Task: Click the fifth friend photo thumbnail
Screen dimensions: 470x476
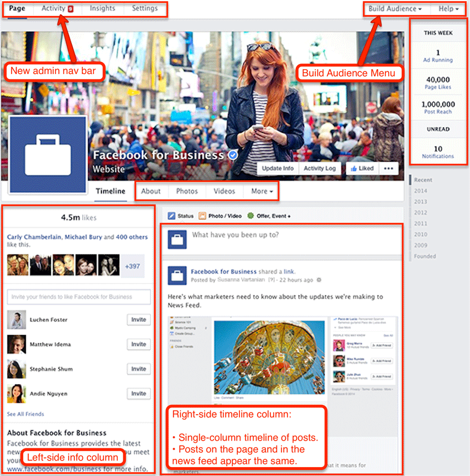Action: click(x=109, y=265)
